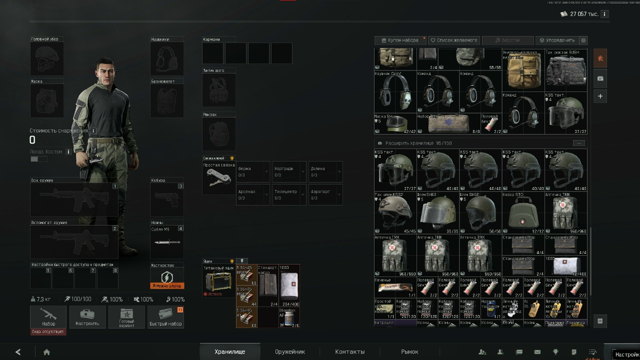Screen dimensions: 640x360
Task: Click the info icon next to currency balance
Action: [604, 14]
